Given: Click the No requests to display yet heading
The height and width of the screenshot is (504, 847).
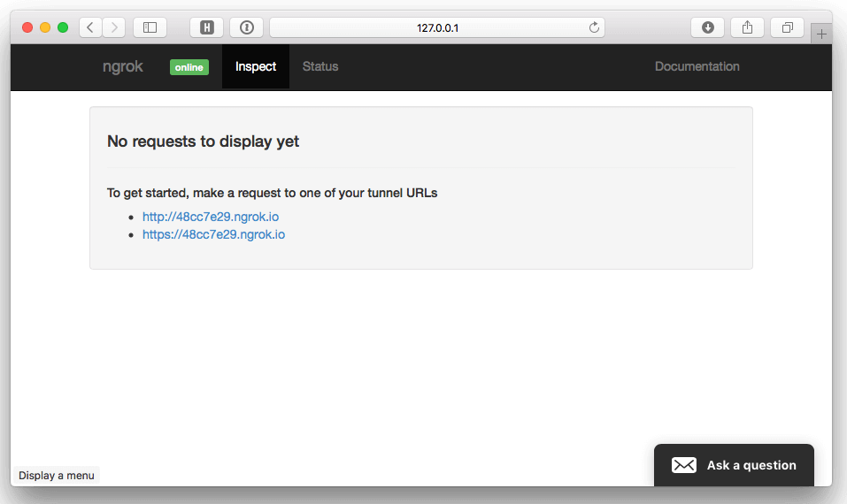Looking at the screenshot, I should (x=203, y=141).
